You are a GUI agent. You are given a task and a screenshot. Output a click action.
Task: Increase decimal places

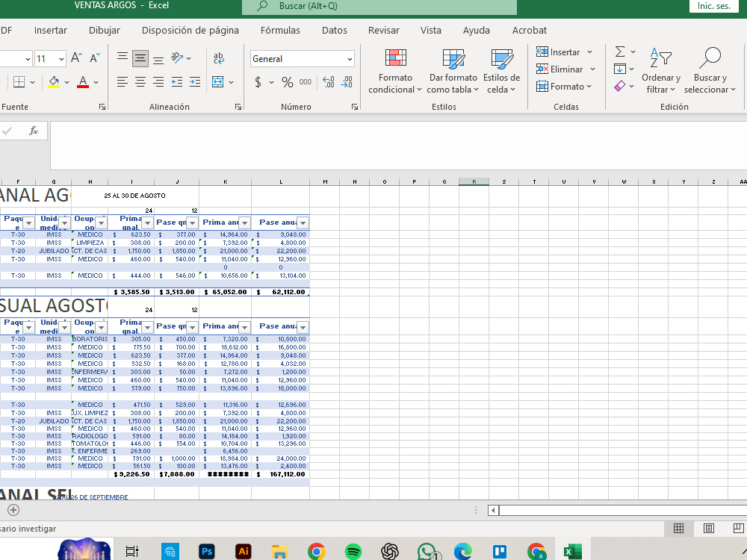tap(329, 82)
